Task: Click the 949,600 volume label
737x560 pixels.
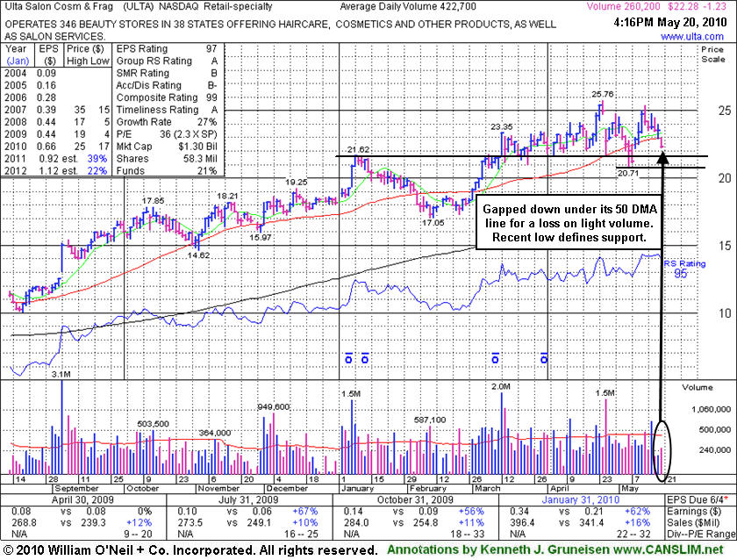Action: (273, 406)
